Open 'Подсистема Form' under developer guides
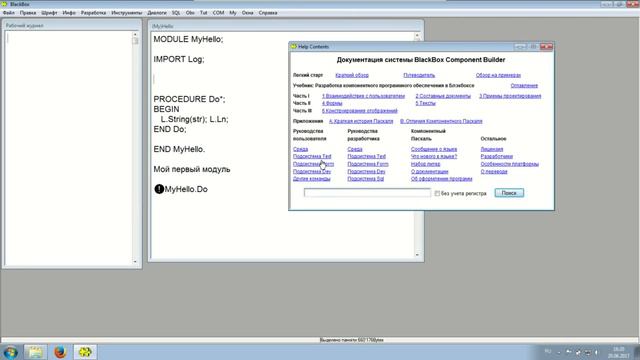 point(368,164)
